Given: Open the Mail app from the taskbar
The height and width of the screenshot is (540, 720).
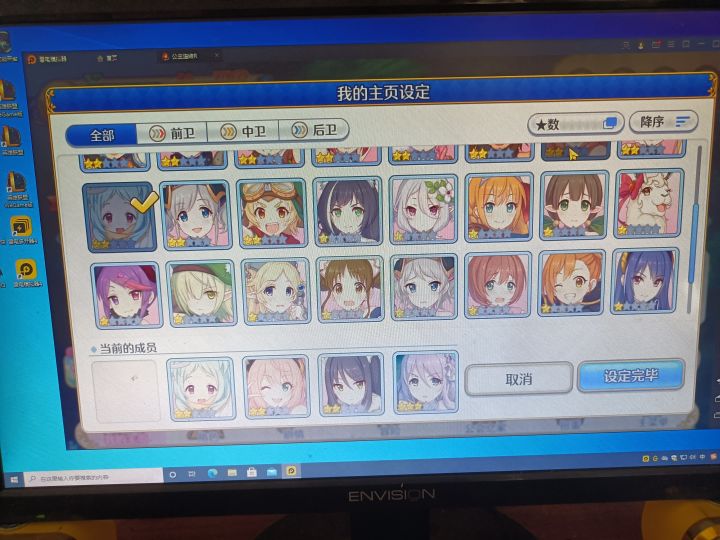Looking at the screenshot, I should coord(271,472).
